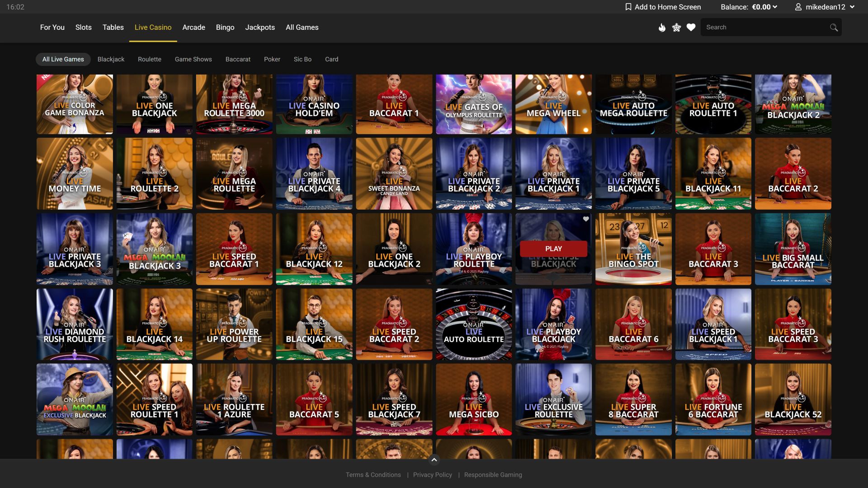Favorite the hovered blackjack game via heart
The width and height of the screenshot is (868, 488).
[586, 219]
